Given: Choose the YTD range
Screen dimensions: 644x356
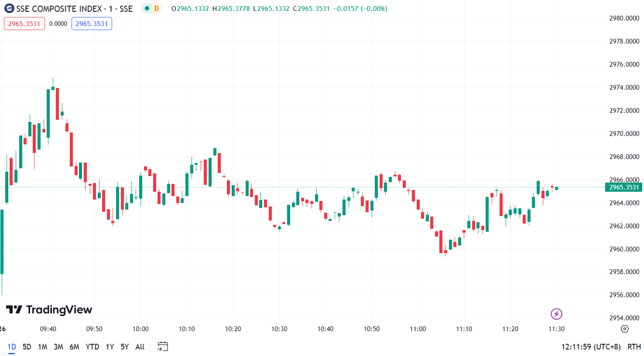Looking at the screenshot, I should (x=92, y=347).
